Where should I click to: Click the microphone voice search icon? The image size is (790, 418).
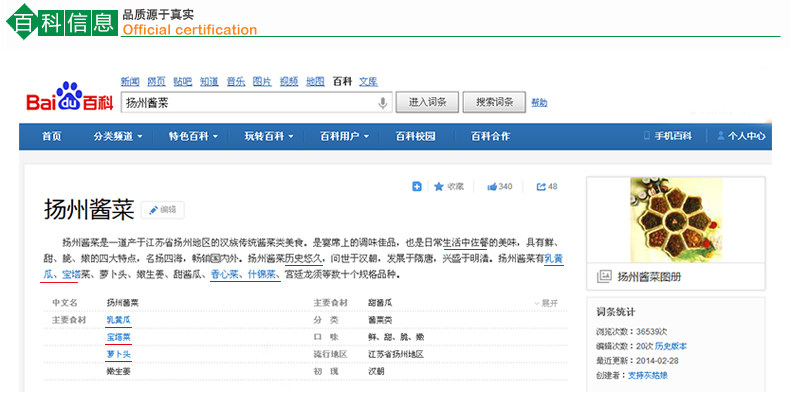pyautogui.click(x=382, y=103)
